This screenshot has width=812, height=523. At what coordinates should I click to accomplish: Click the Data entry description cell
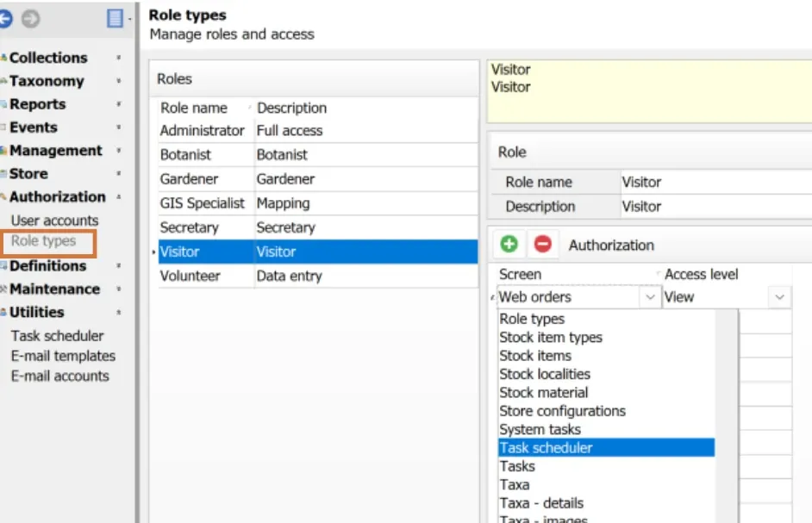coord(366,276)
